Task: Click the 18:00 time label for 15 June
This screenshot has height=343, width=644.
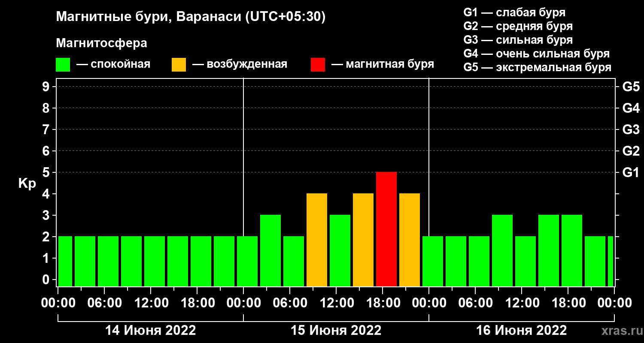Action: click(383, 303)
